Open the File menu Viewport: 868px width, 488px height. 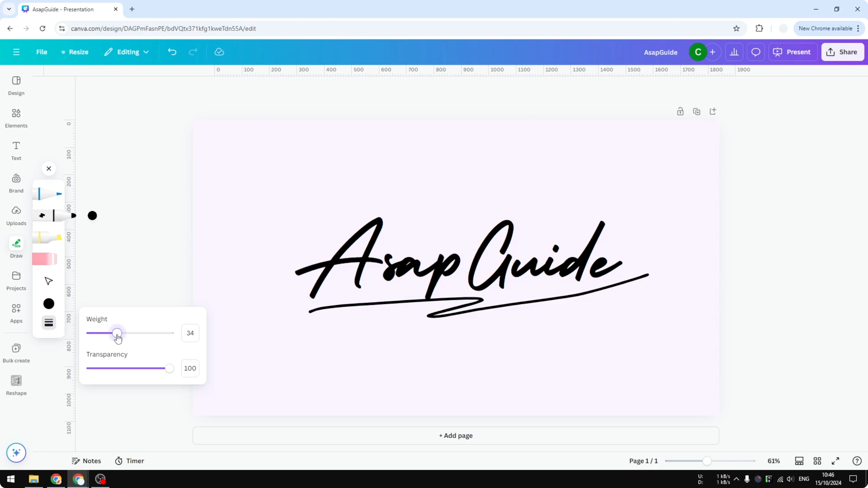coord(42,52)
